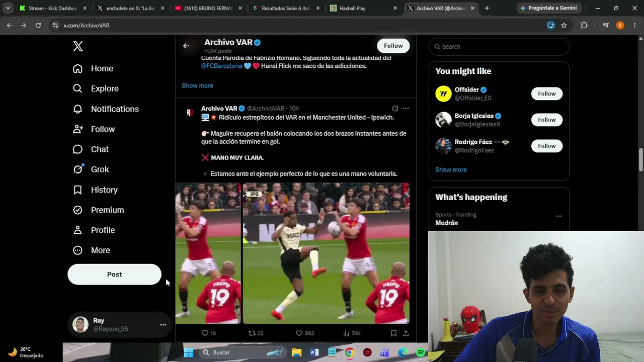644x362 pixels.
Task: Open account options for Ray
Action: click(x=163, y=325)
